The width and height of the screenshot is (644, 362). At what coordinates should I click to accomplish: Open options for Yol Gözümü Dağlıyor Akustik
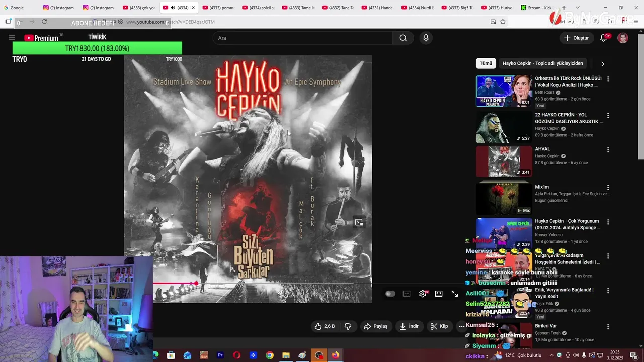pos(608,116)
